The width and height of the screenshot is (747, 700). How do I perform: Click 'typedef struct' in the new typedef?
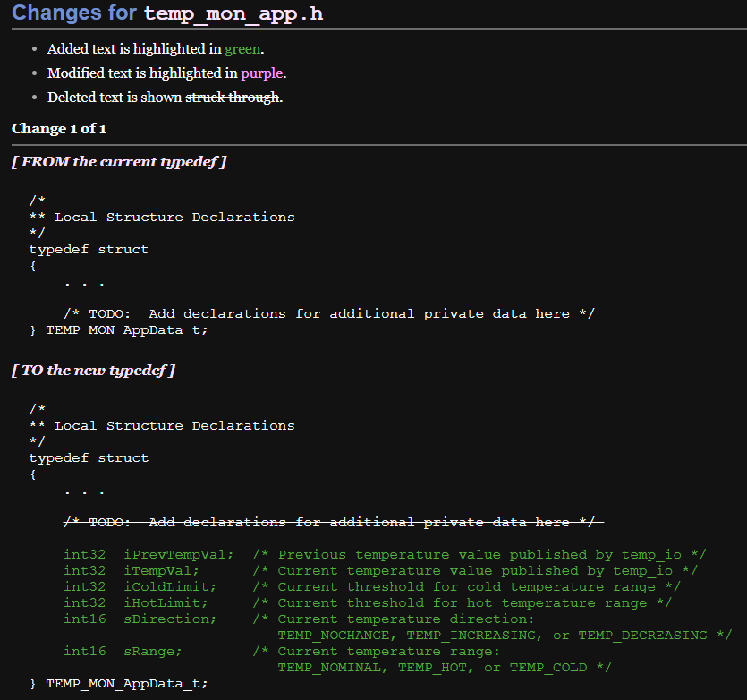(89, 458)
